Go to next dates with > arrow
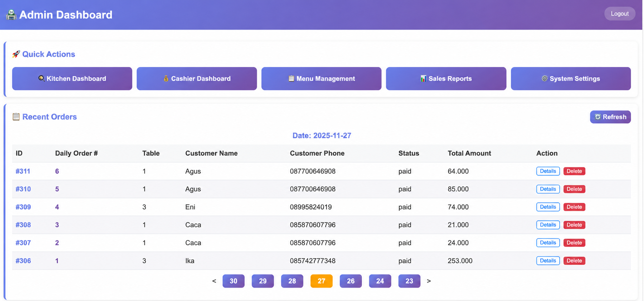Image resolution: width=644 pixels, height=301 pixels. point(429,281)
